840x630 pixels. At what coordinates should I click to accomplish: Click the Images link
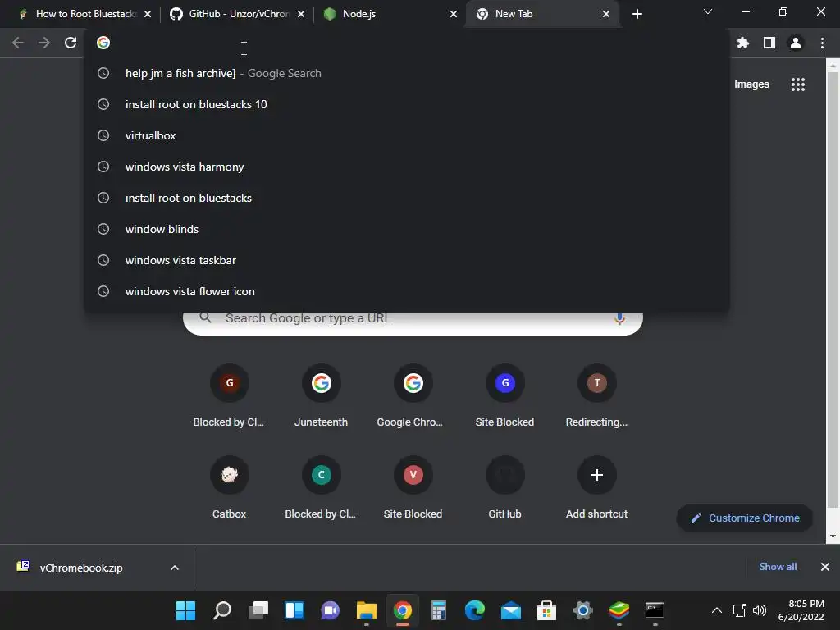751,84
